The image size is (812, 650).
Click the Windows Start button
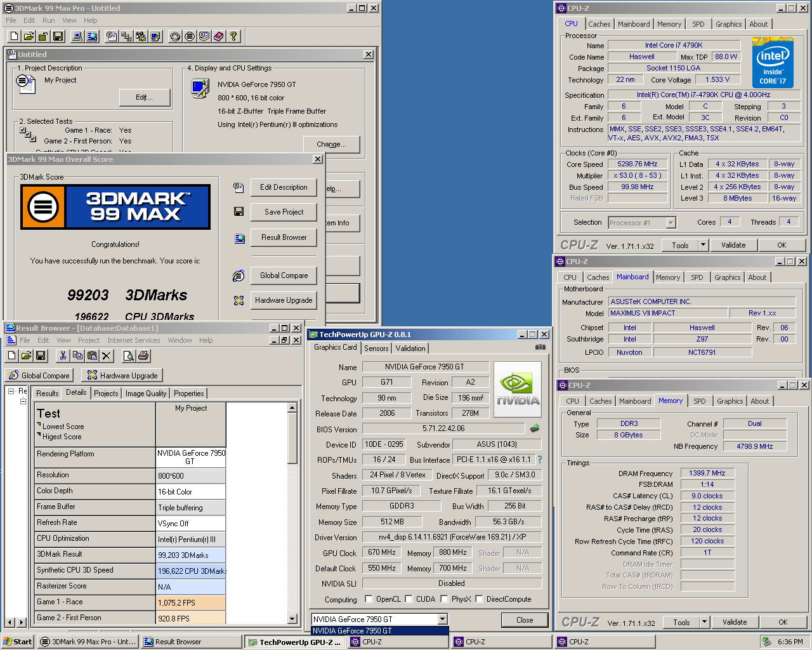(18, 642)
